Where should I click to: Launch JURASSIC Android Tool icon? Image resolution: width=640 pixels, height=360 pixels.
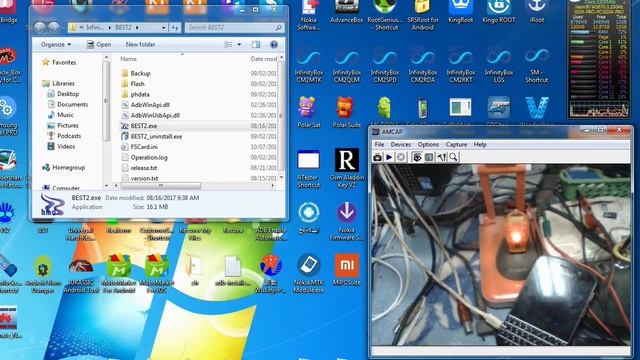click(x=81, y=273)
